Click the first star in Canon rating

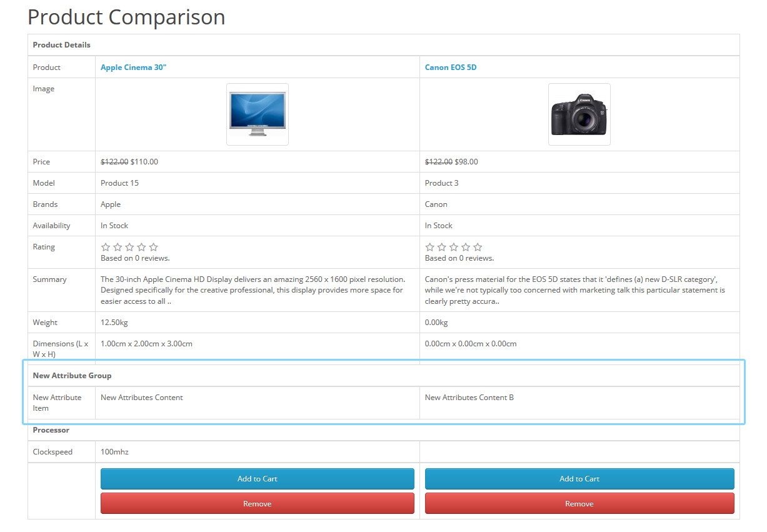430,247
